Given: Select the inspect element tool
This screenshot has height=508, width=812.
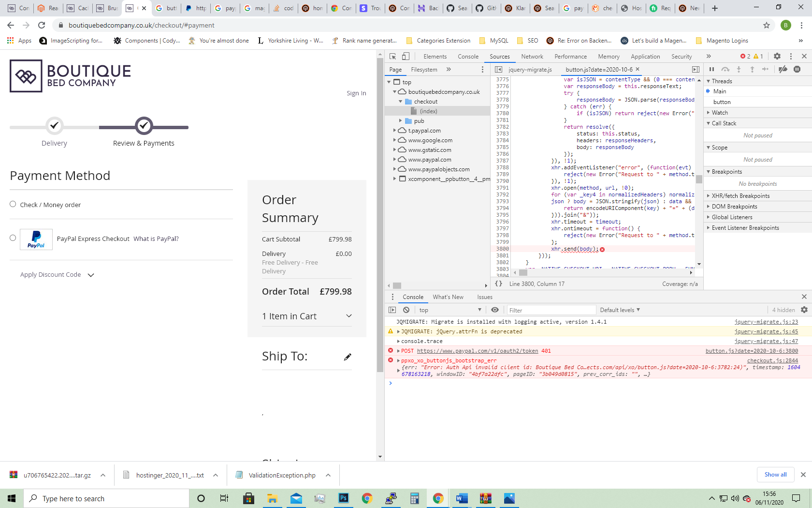Looking at the screenshot, I should (392, 56).
